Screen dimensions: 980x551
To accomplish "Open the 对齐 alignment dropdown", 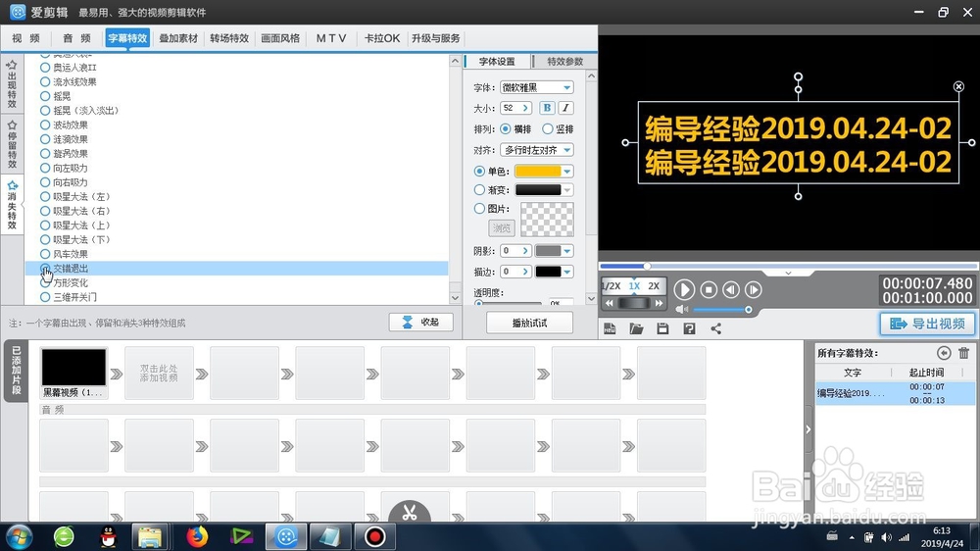I will pos(566,150).
